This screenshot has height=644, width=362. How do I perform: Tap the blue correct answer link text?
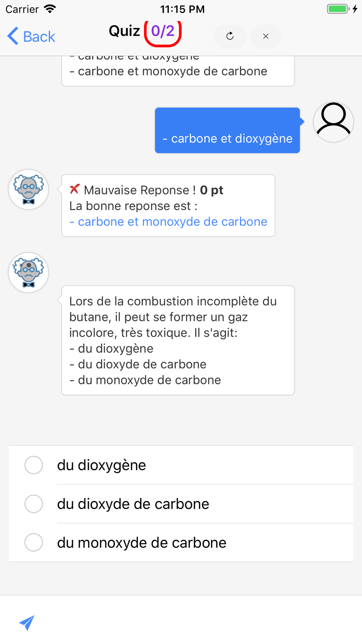pyautogui.click(x=168, y=222)
